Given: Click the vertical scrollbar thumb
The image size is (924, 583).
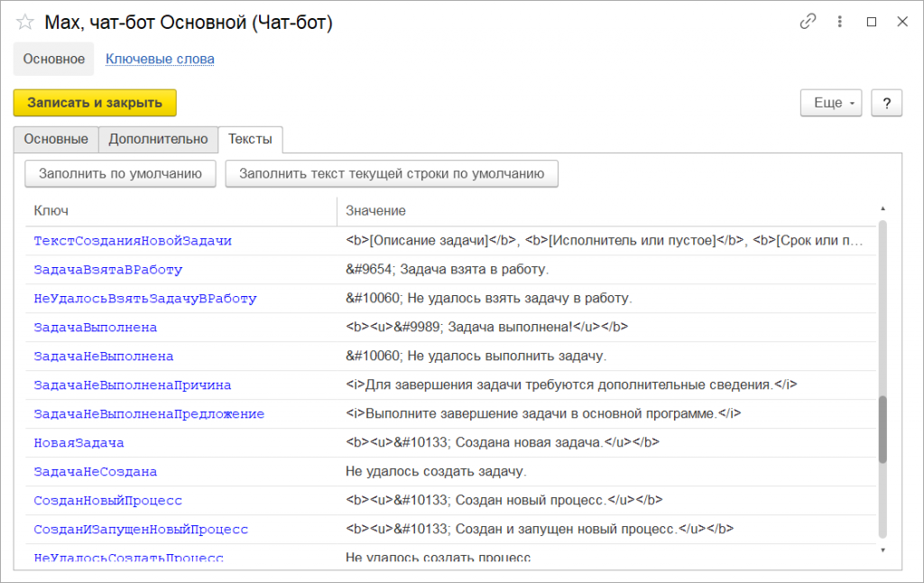Looking at the screenshot, I should coord(882,430).
